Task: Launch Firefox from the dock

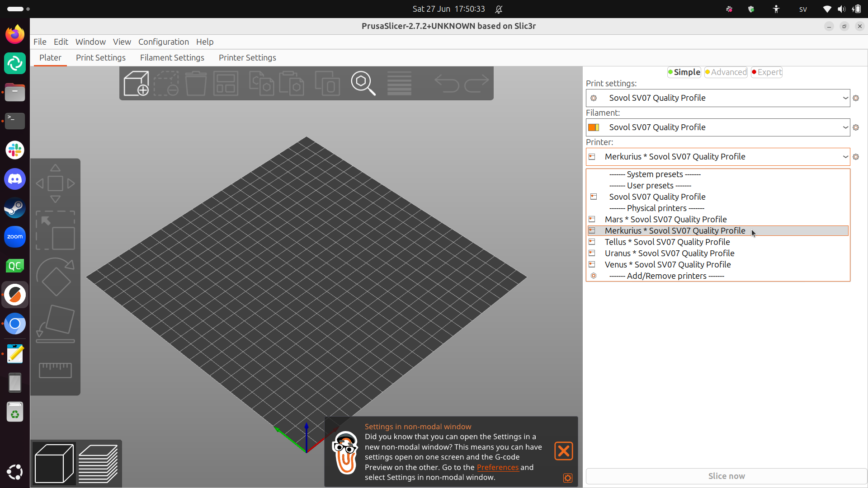Action: (15, 34)
